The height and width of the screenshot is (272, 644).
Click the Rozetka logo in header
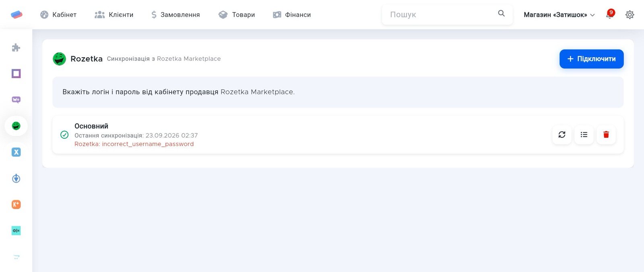[59, 59]
